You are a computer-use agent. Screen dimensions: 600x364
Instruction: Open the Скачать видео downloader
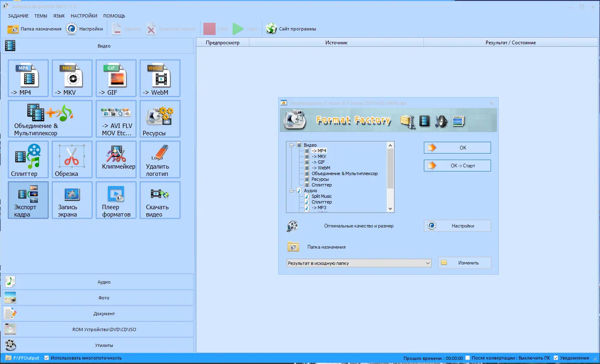coord(159,200)
